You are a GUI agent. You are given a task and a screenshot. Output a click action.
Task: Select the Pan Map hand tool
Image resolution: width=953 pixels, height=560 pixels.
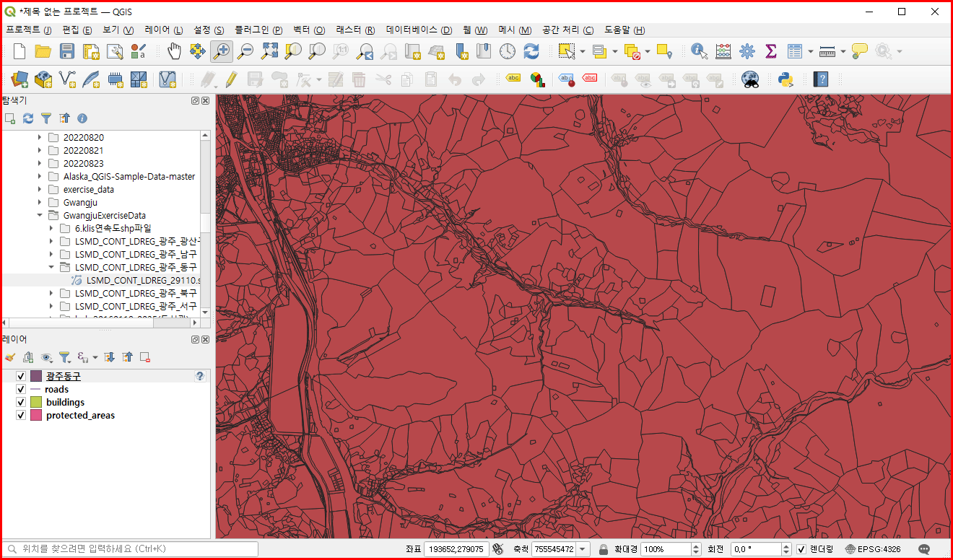(174, 51)
